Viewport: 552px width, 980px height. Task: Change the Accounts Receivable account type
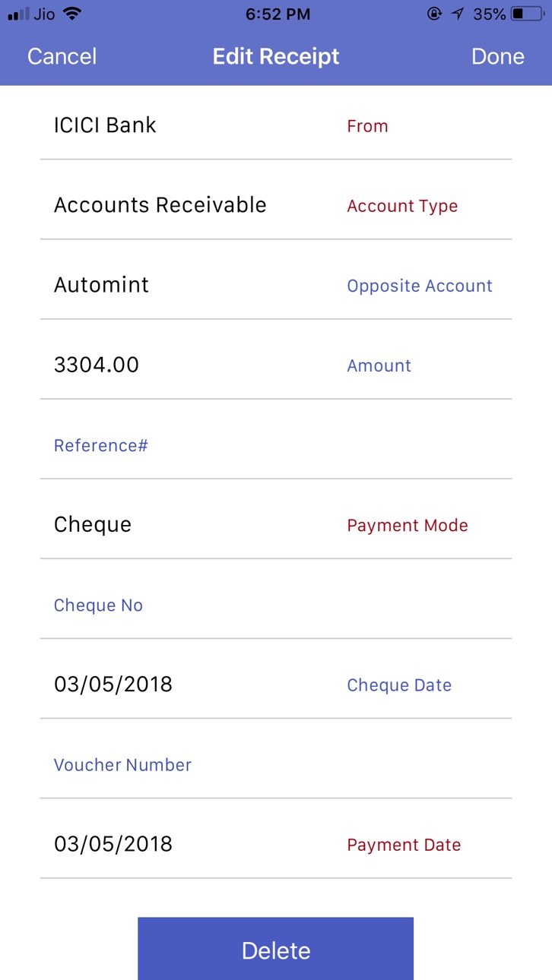(275, 205)
